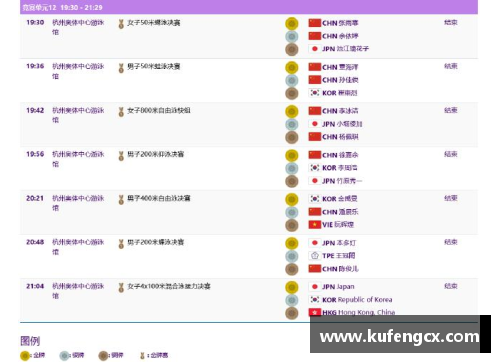The image size is (500, 362).
Task: Open the 19:56 men's 200m backstroke final event
Action: [x=155, y=154]
